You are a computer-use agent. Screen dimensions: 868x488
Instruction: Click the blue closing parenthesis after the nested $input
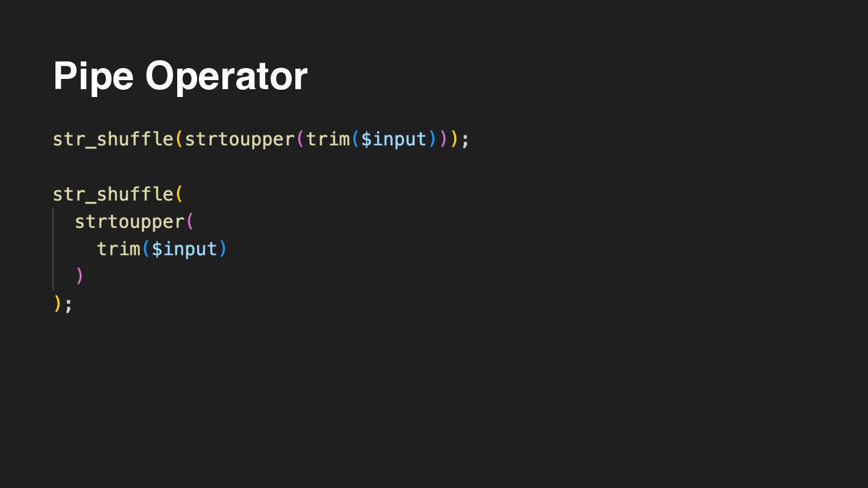[223, 249]
